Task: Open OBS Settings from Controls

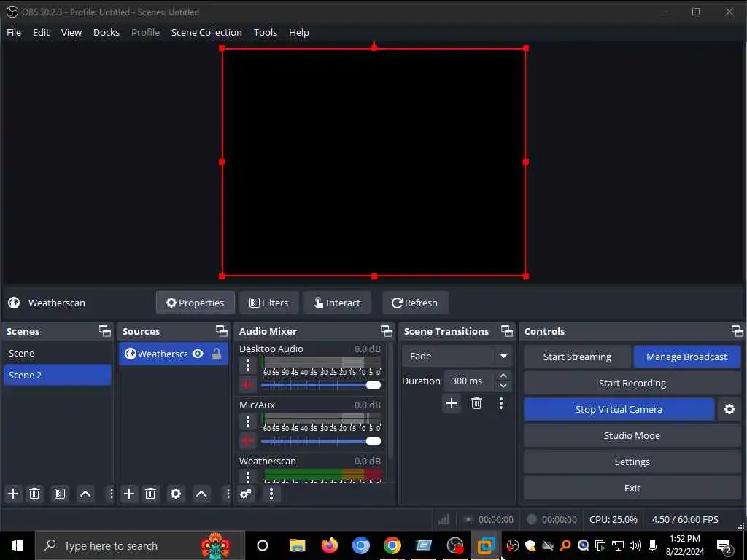Action: 632,462
